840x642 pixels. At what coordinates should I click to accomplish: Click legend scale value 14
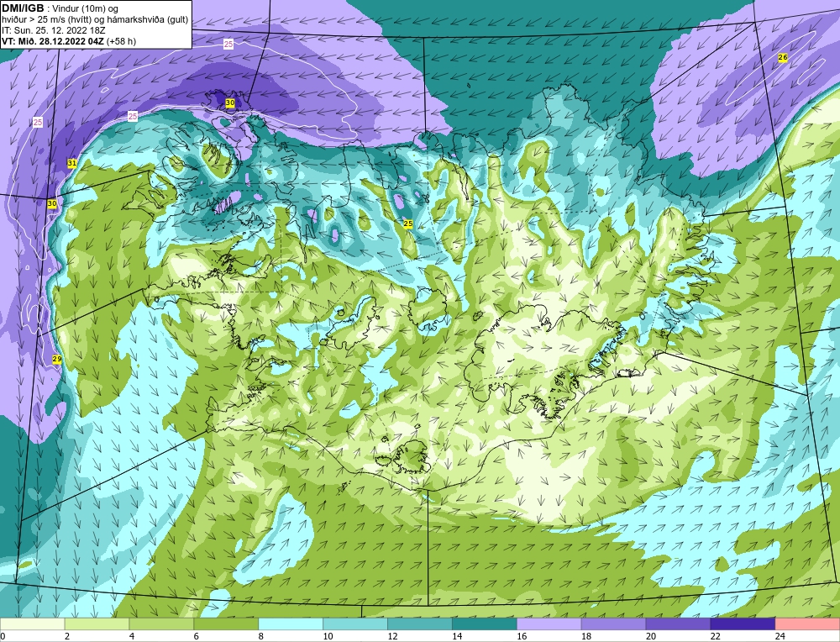(457, 636)
